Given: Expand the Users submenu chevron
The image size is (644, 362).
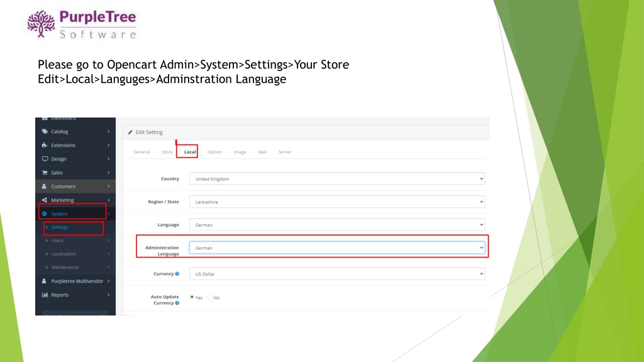Looking at the screenshot, I should point(109,241).
